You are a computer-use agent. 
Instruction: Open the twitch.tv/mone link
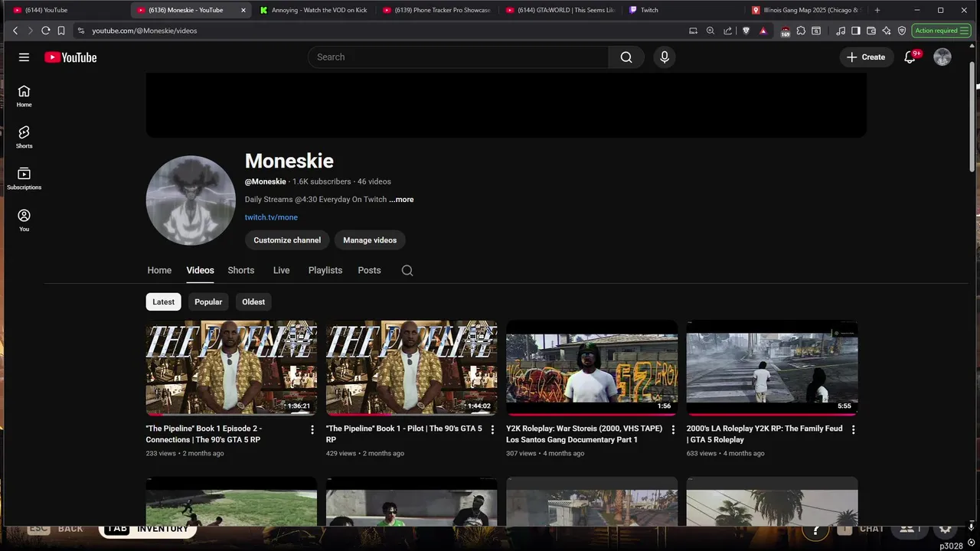tap(271, 217)
